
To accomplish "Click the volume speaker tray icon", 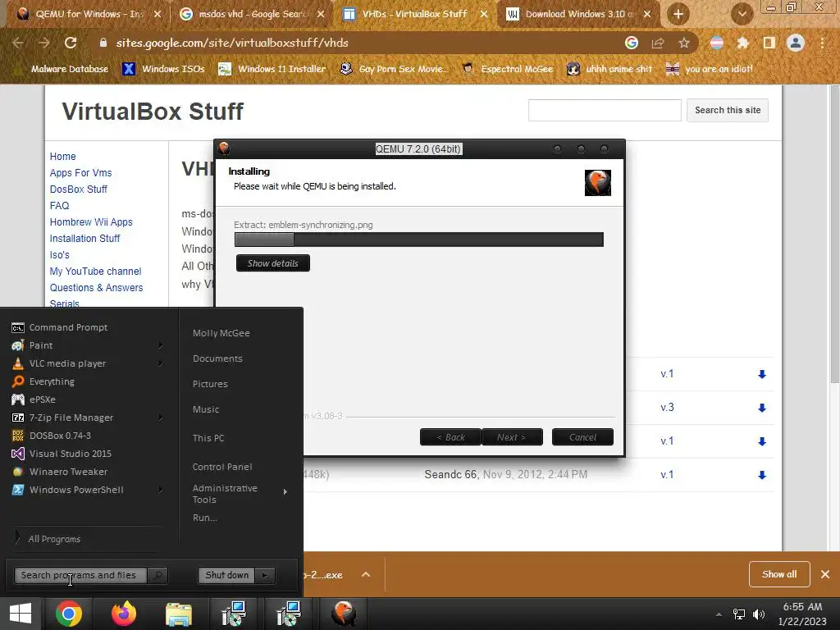I will pos(759,614).
